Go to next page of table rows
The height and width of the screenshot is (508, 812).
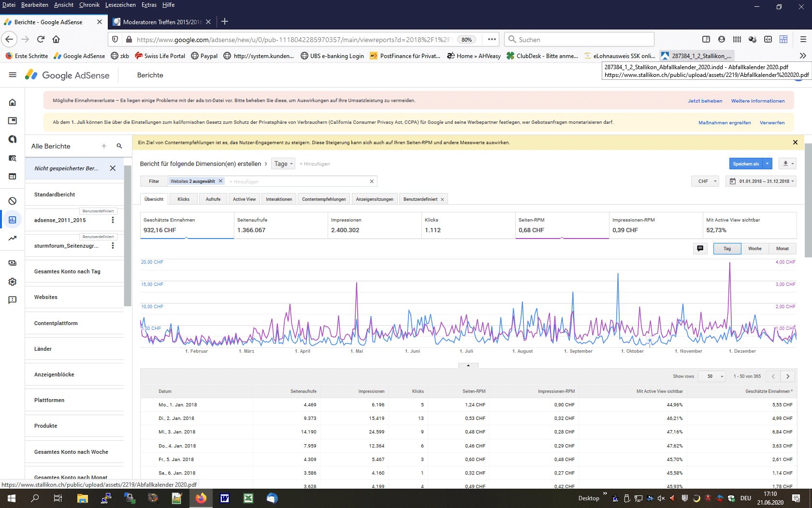coord(788,376)
